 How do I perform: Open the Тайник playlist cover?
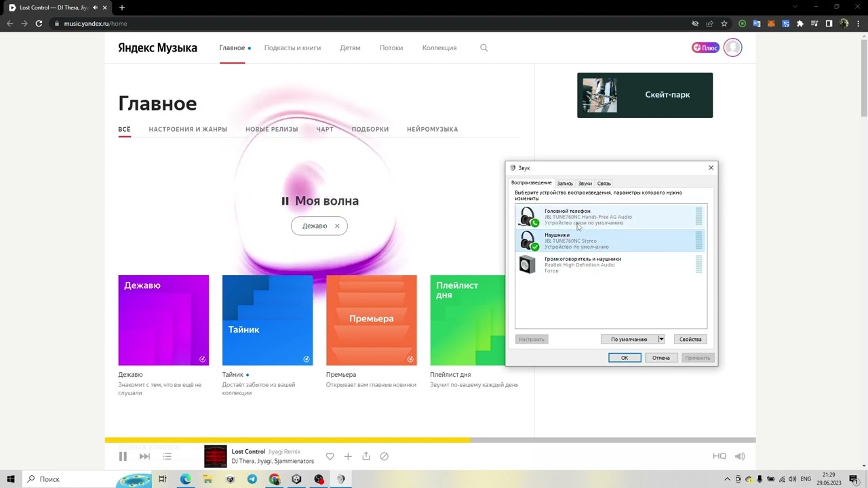coord(267,320)
